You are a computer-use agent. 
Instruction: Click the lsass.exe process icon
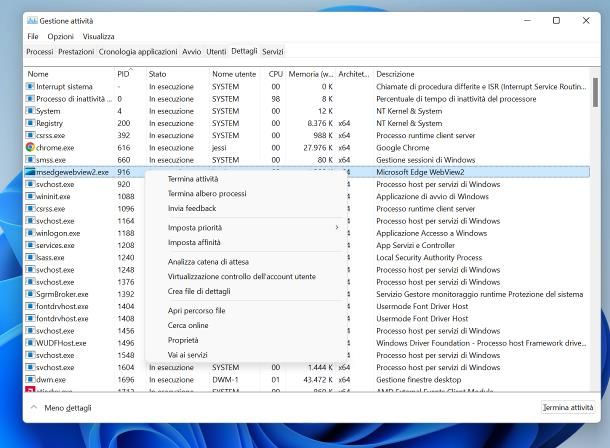tap(30, 257)
